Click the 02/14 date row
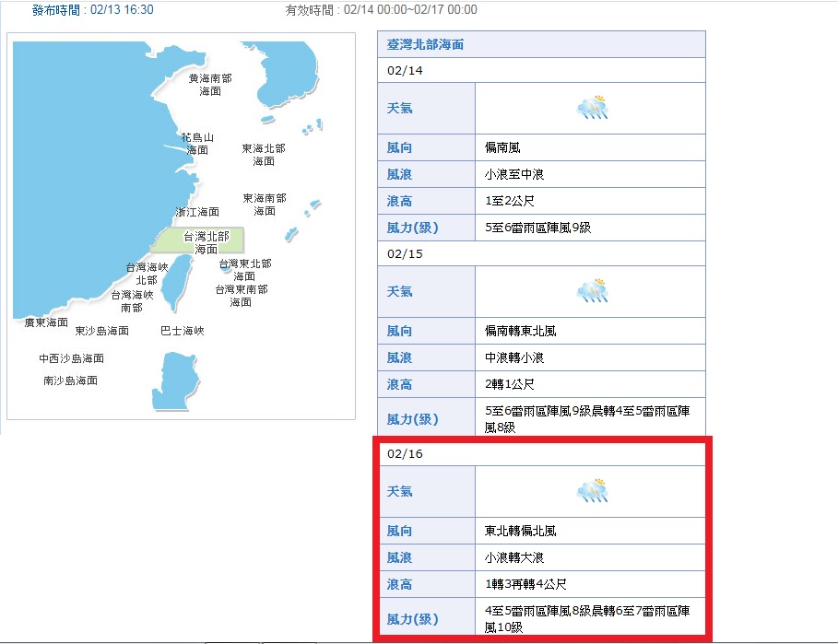Image resolution: width=838 pixels, height=644 pixels. point(541,71)
